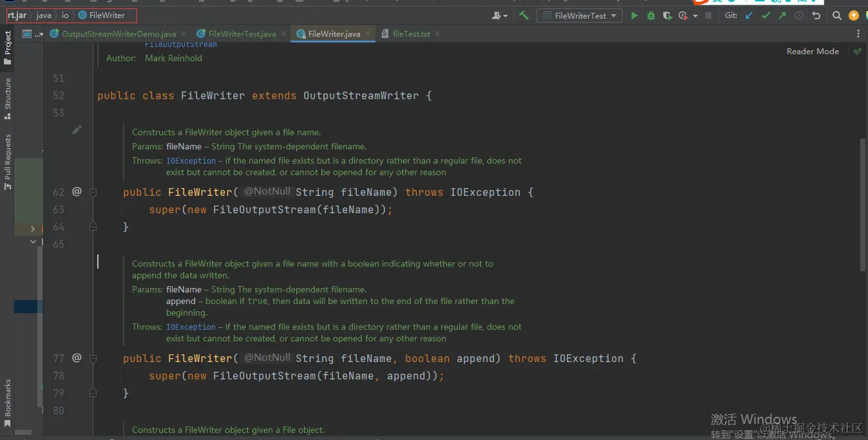Close the FileWriterTest.java tab
Image resolution: width=868 pixels, height=440 pixels.
tap(283, 33)
